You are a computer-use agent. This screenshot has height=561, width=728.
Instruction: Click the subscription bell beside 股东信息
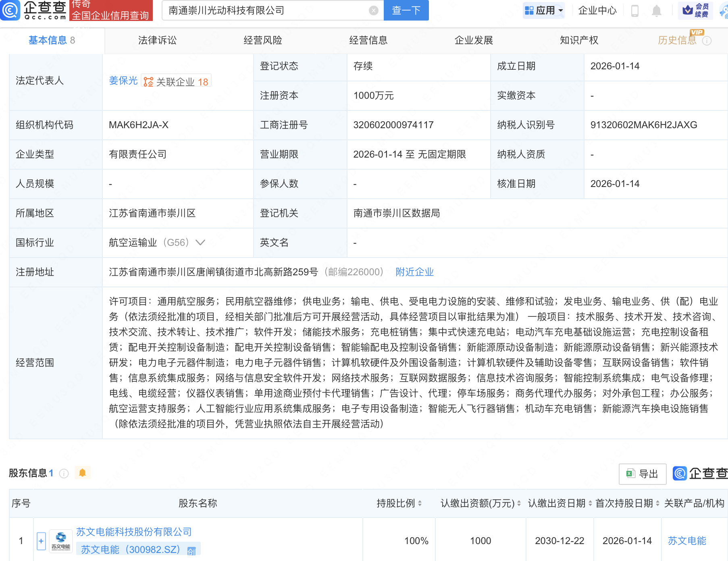pos(83,473)
